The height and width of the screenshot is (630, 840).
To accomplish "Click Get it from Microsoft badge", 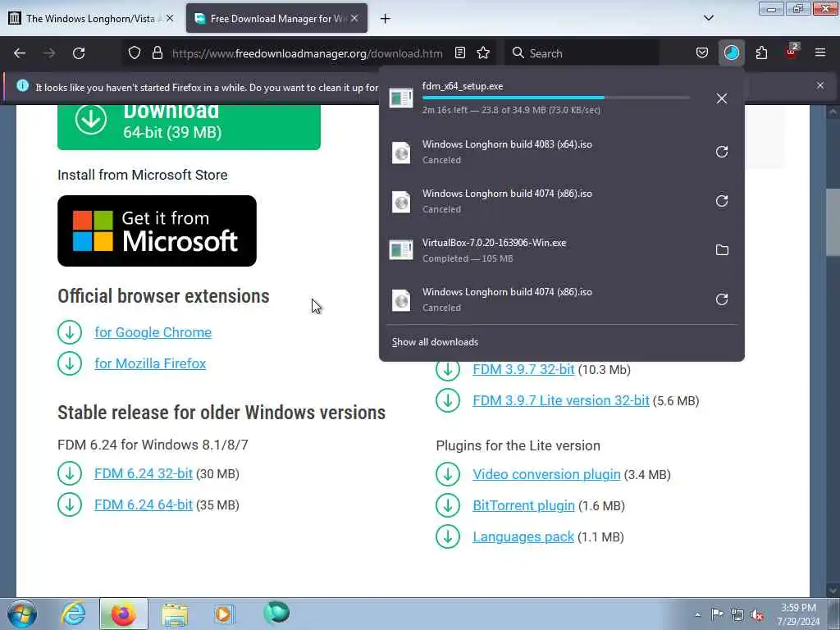I will [157, 231].
